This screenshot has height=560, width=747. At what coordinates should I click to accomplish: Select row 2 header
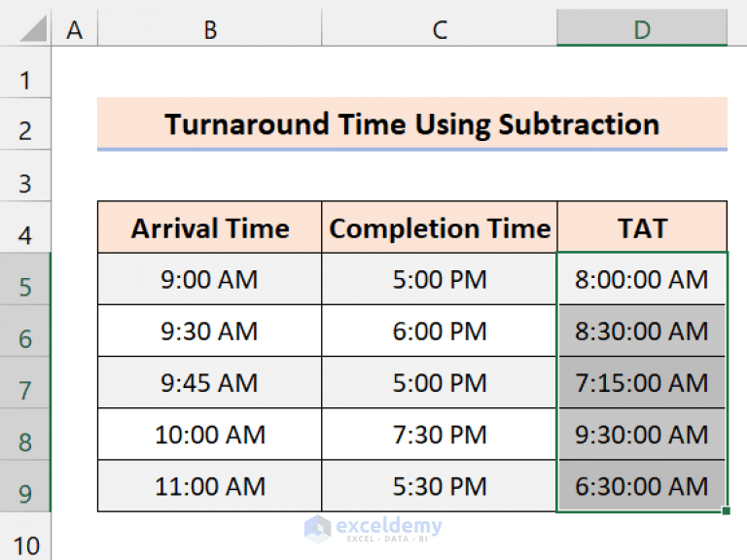click(x=25, y=123)
